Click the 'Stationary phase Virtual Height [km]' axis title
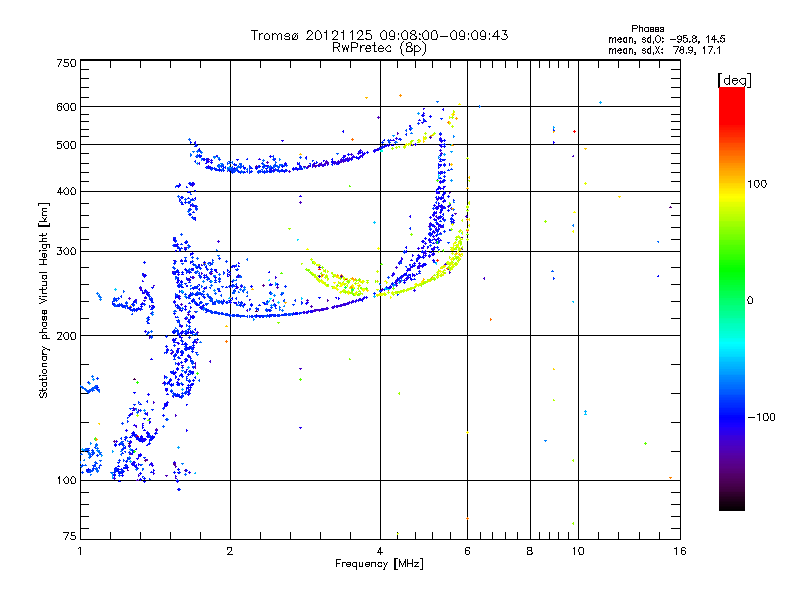800x600 pixels. 44,300
